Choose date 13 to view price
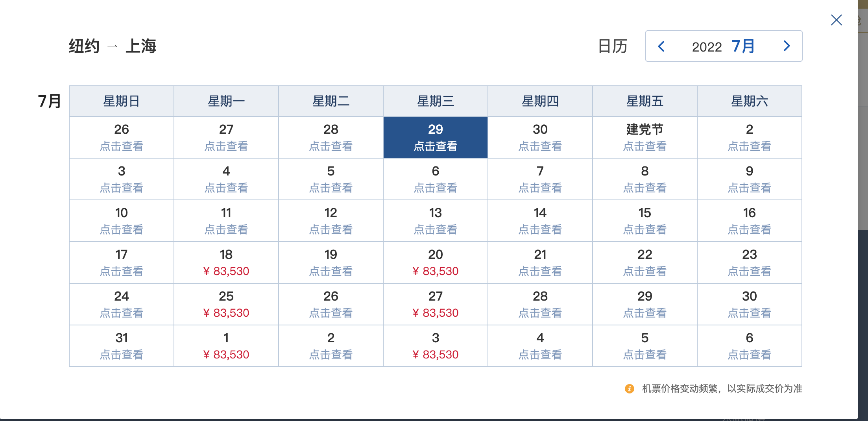 pos(436,221)
